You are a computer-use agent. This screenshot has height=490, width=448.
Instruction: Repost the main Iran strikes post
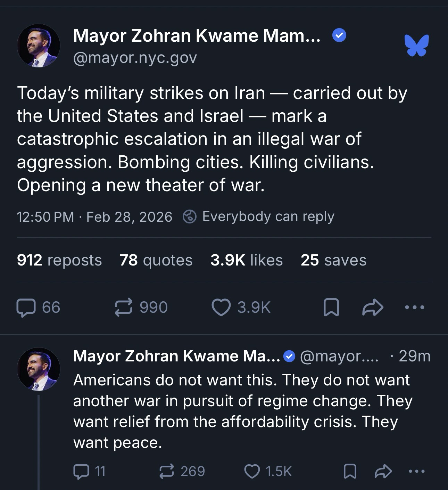tap(124, 308)
